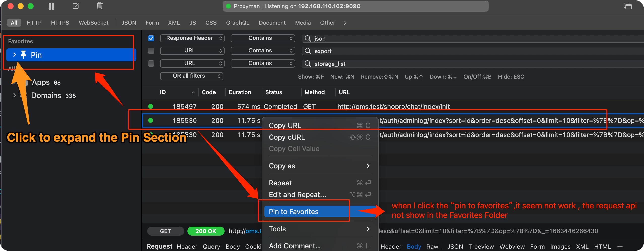This screenshot has width=644, height=251.
Task: Choose Repeat from context menu
Action: tap(320, 183)
